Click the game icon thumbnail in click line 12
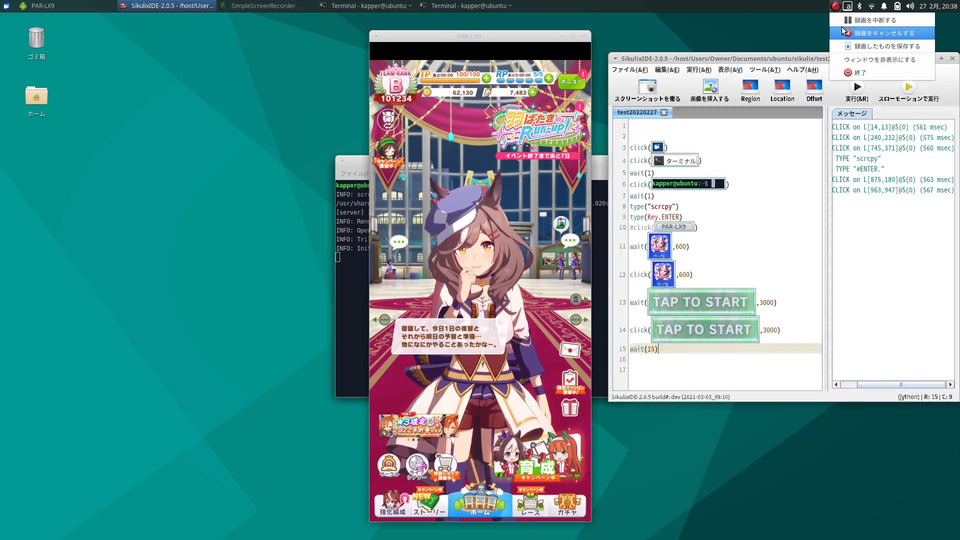 pyautogui.click(x=663, y=274)
